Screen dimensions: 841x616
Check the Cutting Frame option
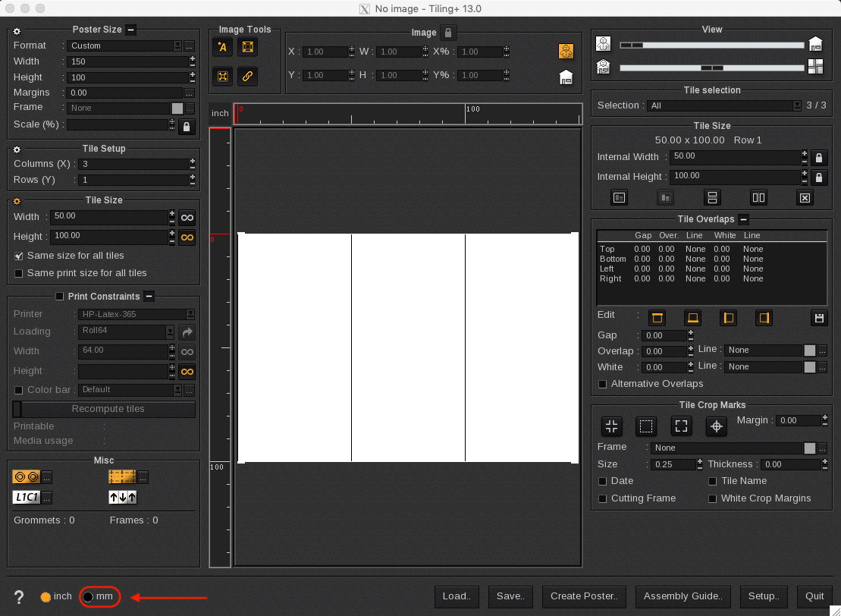point(602,498)
